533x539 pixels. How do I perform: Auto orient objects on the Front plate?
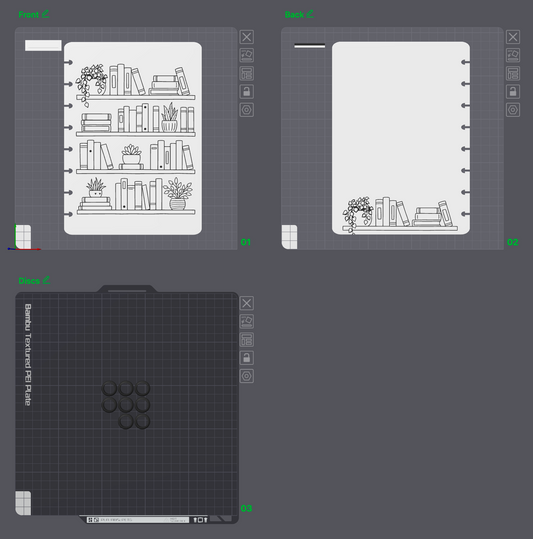(x=246, y=55)
